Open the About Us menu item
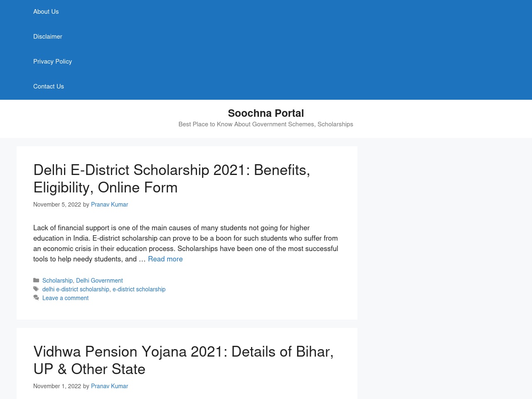Image resolution: width=532 pixels, height=399 pixels. point(46,12)
